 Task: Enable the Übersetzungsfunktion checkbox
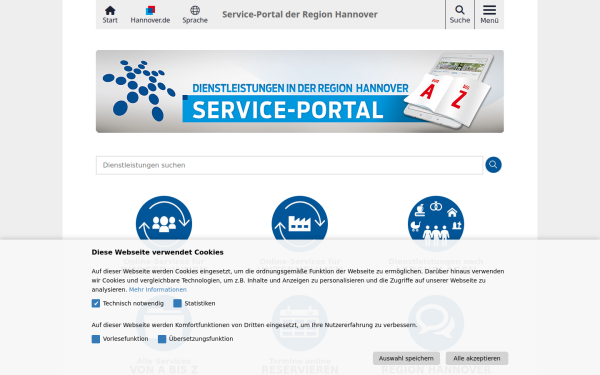click(x=162, y=339)
